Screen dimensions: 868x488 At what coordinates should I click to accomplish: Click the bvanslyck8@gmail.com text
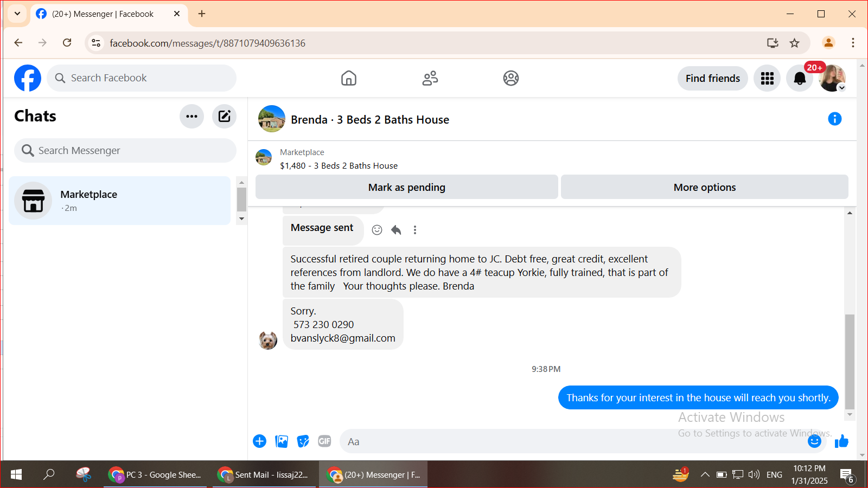tap(343, 338)
